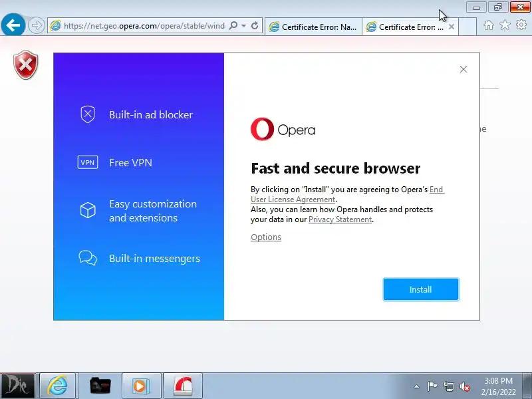Expand the address bar dropdown arrow
The height and width of the screenshot is (399, 532).
[x=243, y=26]
